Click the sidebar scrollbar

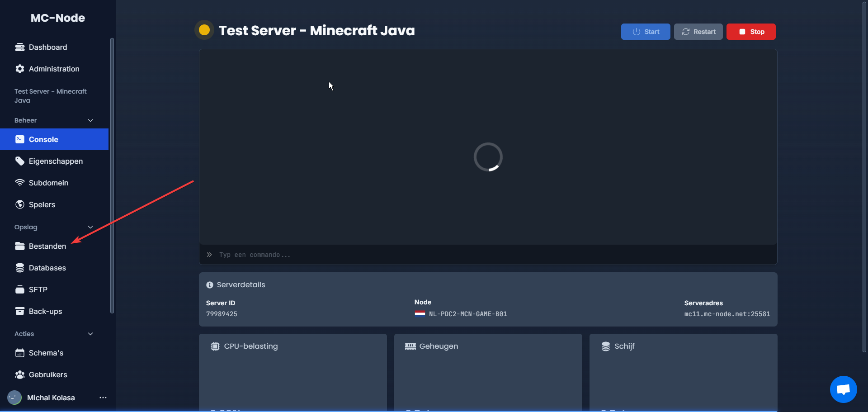[112, 175]
